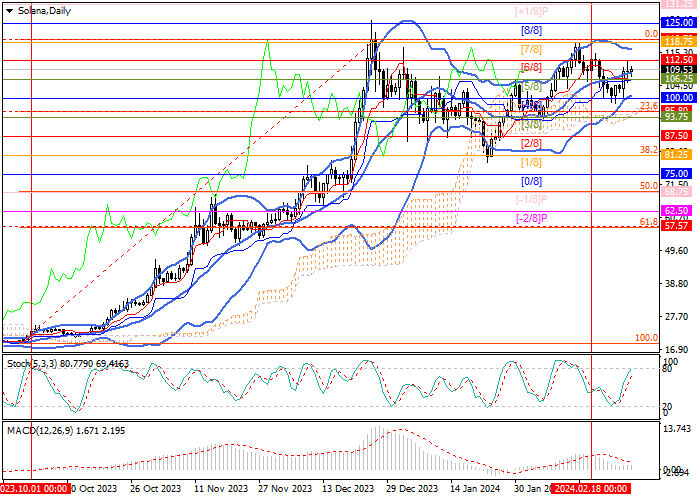
Task: Click the Solana,Daily chart title
Action: (44, 11)
